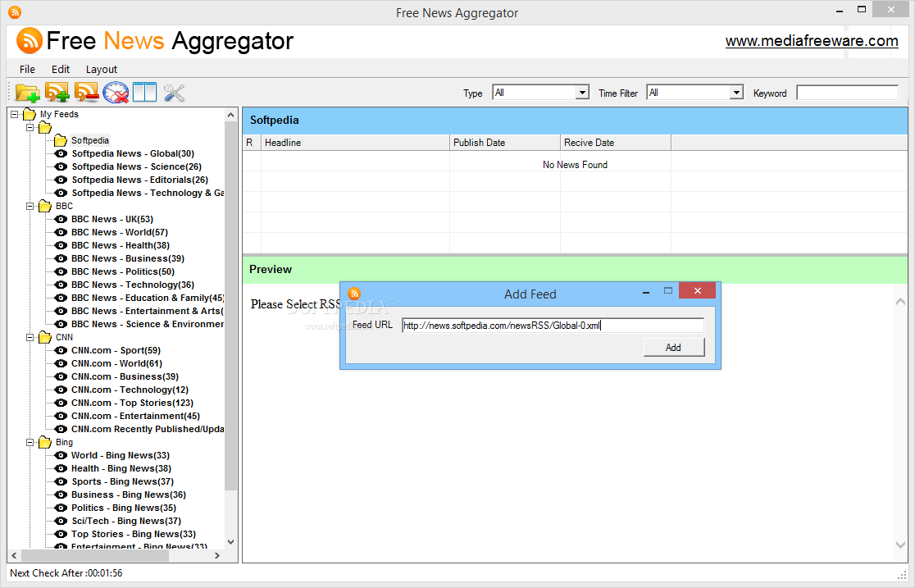Click the orange RSS logo in header
Screen dimensions: 915x588
tap(30, 40)
